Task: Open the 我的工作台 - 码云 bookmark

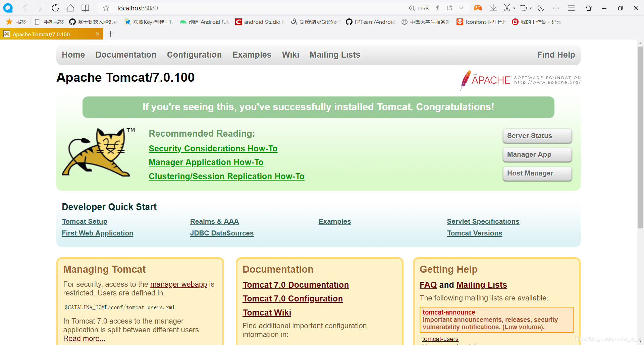Action: click(x=536, y=22)
